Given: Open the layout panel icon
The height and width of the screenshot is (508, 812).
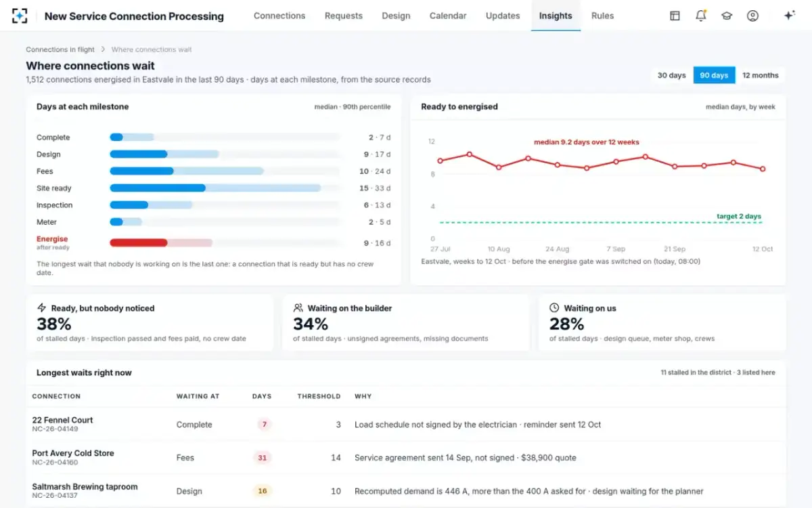Looking at the screenshot, I should 675,16.
